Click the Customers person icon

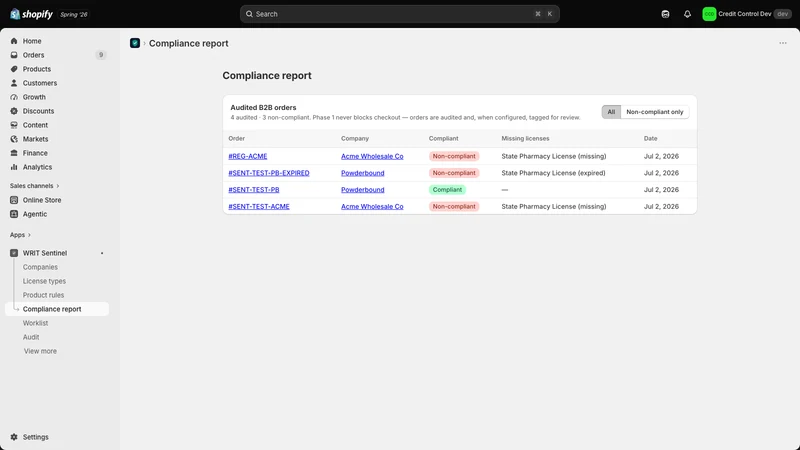[x=14, y=83]
